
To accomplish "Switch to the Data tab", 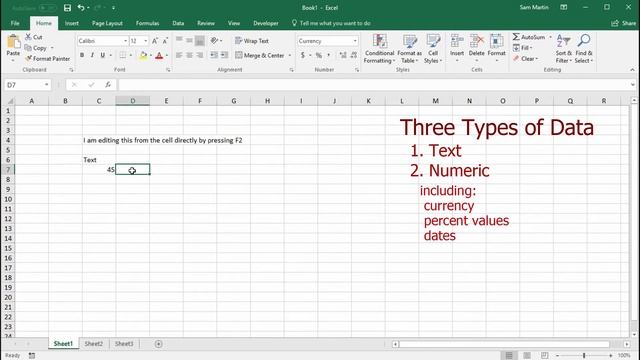I will tap(178, 23).
